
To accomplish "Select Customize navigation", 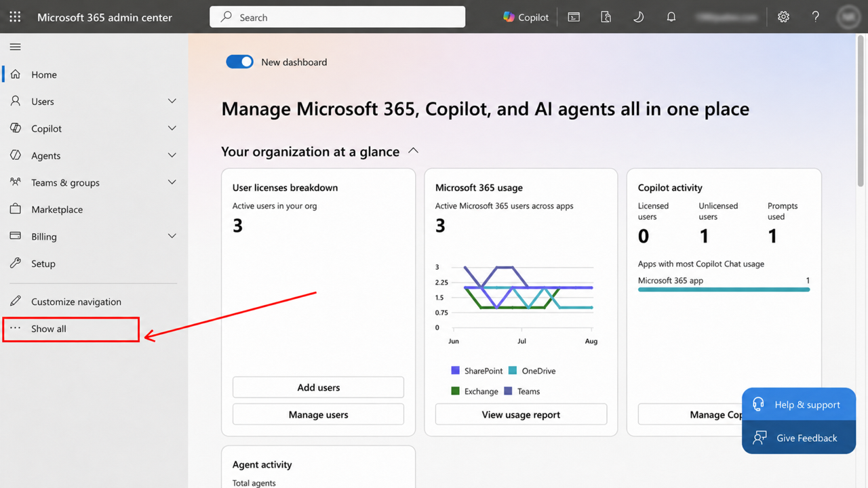I will (94, 302).
